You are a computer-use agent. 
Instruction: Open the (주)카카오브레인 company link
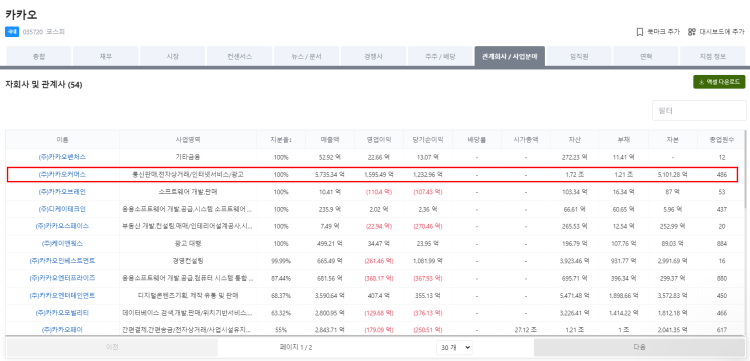click(x=62, y=192)
